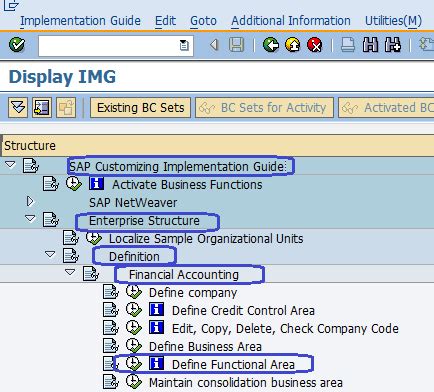The height and width of the screenshot is (392, 434).
Task: Open documentation icon for Localize Sample Organizational Units
Action: coord(71,238)
